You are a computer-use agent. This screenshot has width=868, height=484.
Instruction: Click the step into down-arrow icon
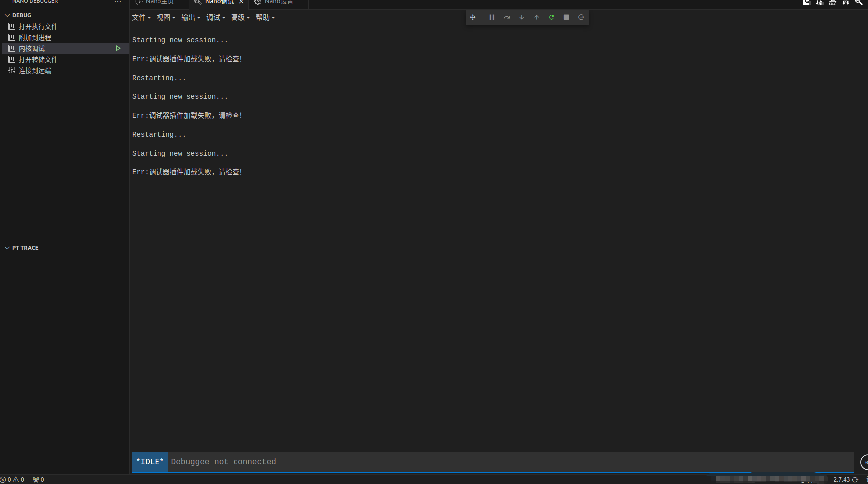pyautogui.click(x=522, y=17)
